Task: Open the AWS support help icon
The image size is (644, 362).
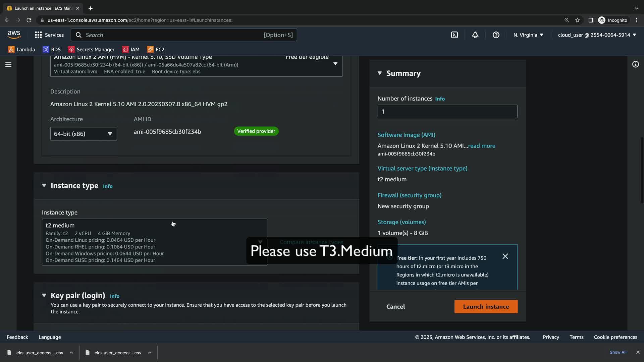Action: point(496,35)
